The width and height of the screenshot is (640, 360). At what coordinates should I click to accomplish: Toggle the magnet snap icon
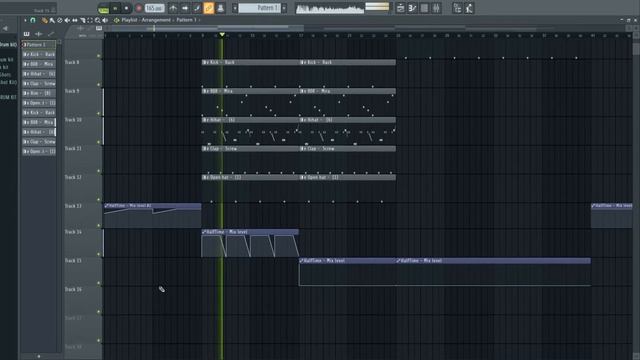(x=33, y=20)
